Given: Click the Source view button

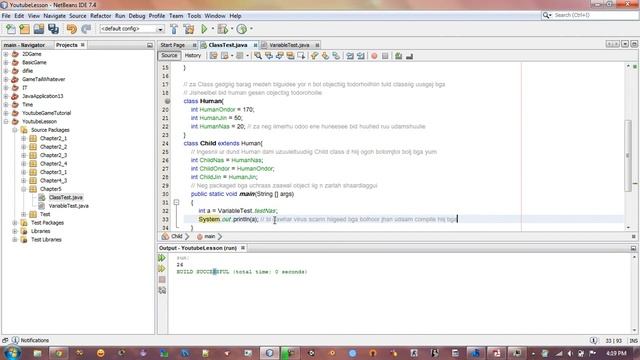Looking at the screenshot, I should click(x=169, y=56).
